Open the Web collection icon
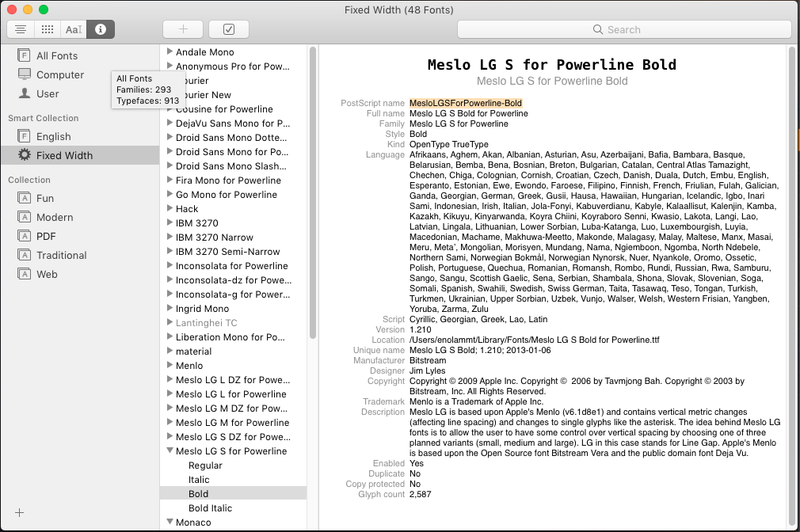The image size is (800, 532). pos(24,274)
